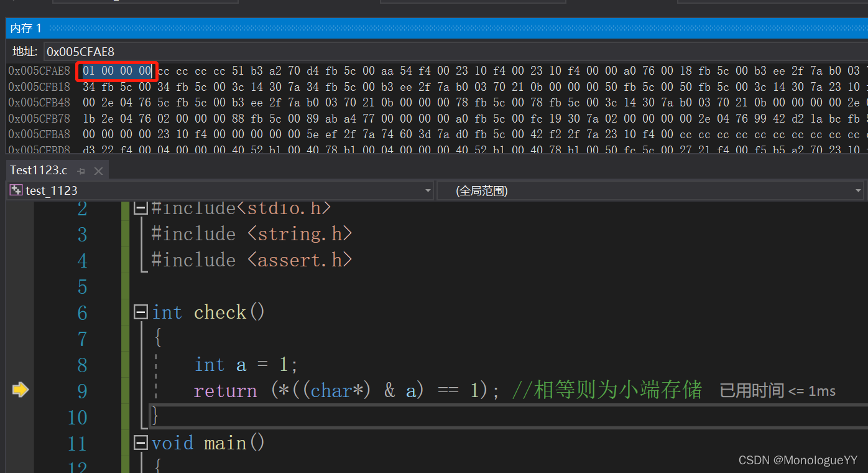
Task: Click the comment //相等则为小端存储
Action: click(x=607, y=390)
